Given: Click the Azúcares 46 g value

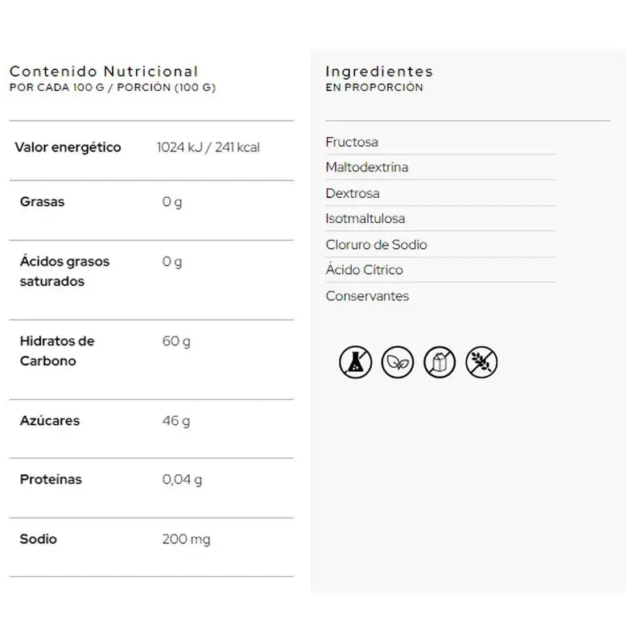Looking at the screenshot, I should coord(176,421).
